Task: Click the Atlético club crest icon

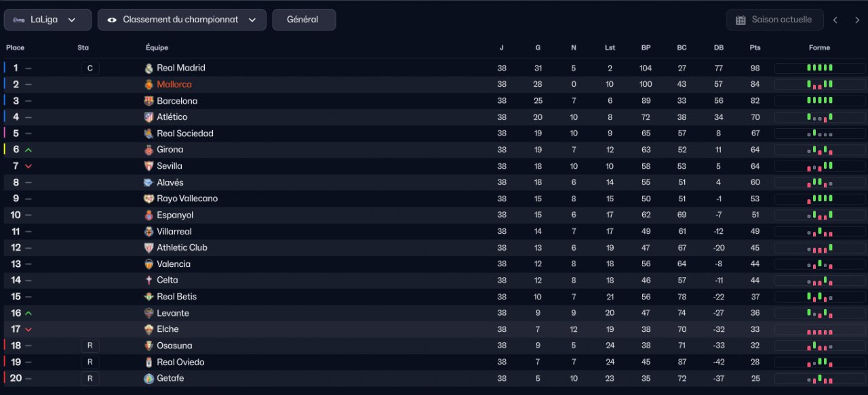Action: click(x=149, y=117)
